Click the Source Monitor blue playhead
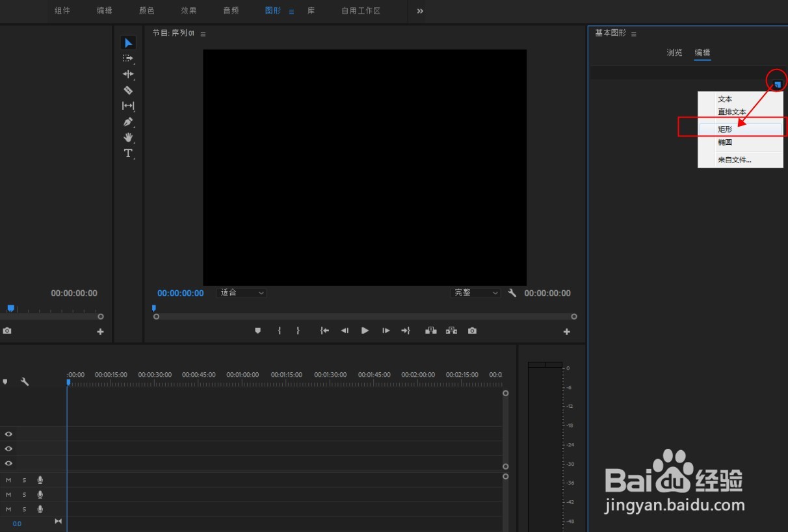This screenshot has width=788, height=532. 10,309
